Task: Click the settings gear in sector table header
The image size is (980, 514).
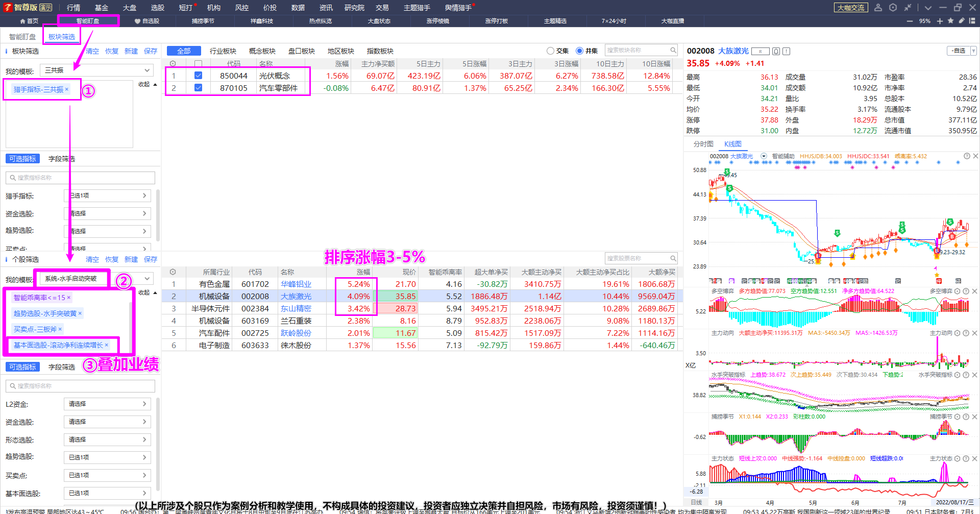Action: (x=173, y=64)
